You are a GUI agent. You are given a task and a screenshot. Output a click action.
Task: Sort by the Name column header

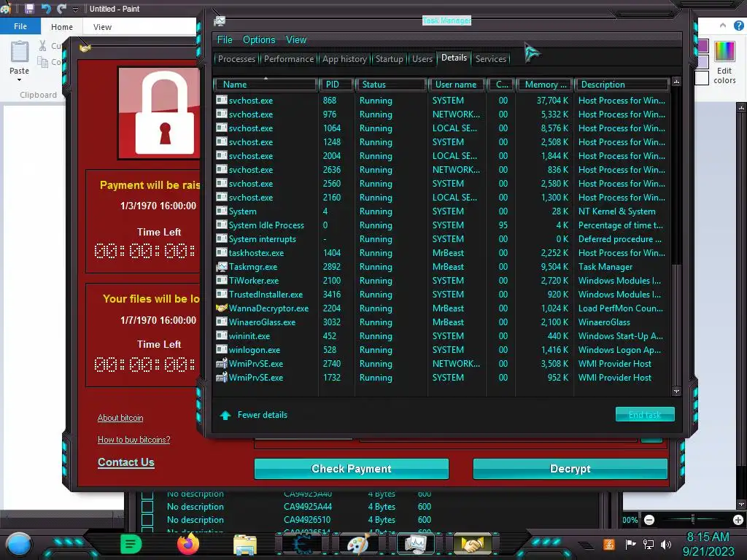(266, 85)
